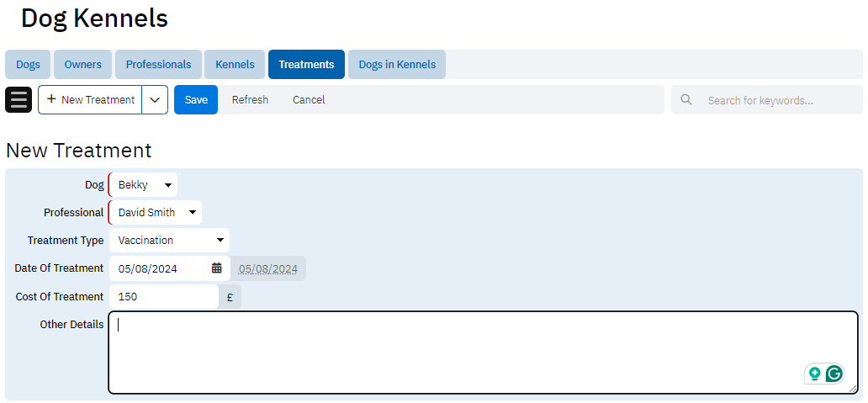This screenshot has width=868, height=403.
Task: Select the Dogs in Kennels tab
Action: tap(397, 64)
